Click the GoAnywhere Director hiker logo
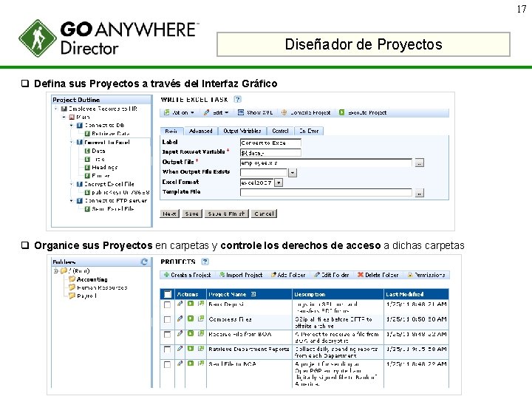532x399 pixels. point(38,38)
